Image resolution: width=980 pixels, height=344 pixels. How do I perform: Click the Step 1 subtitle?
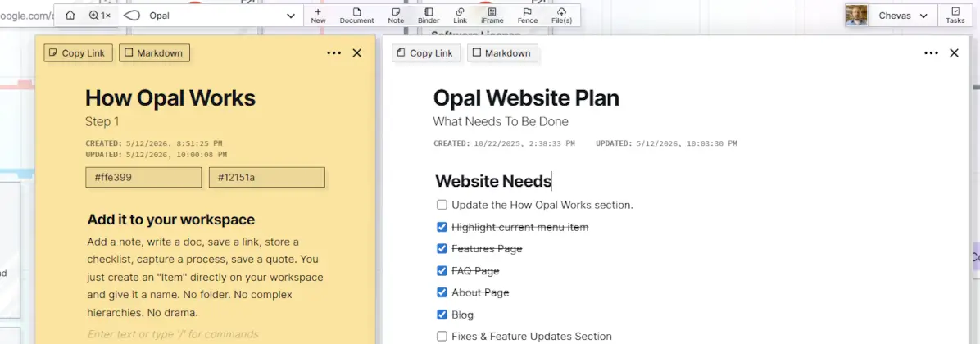(x=102, y=122)
